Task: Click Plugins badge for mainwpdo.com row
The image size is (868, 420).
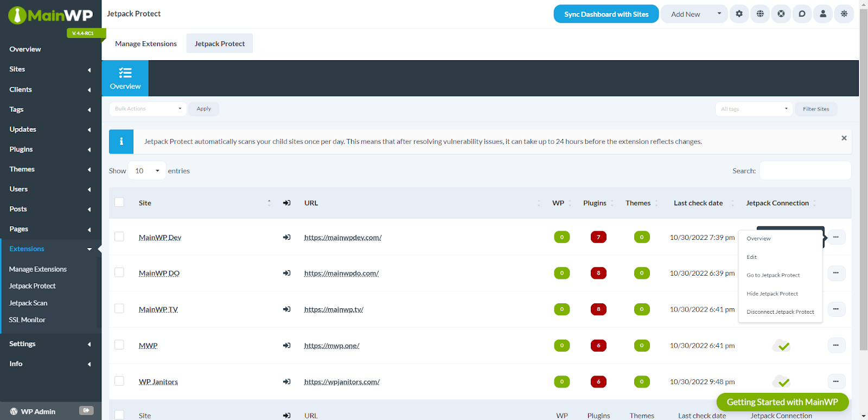Action: coord(598,273)
